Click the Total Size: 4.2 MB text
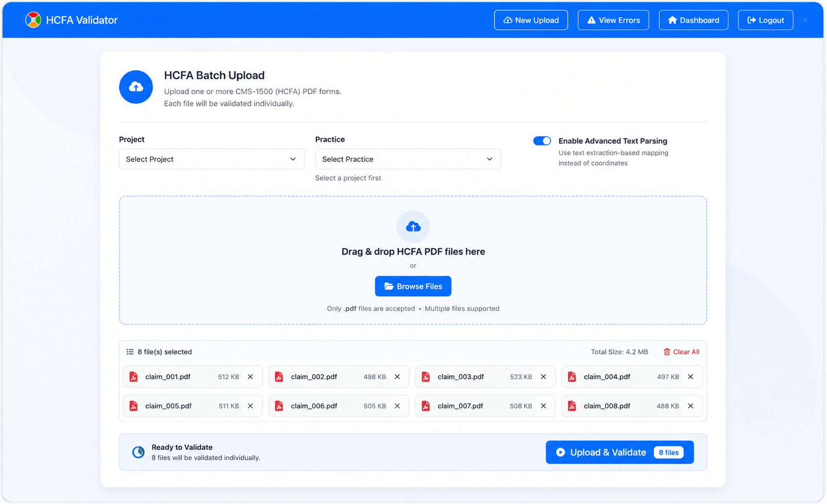This screenshot has width=827, height=504. pos(619,352)
